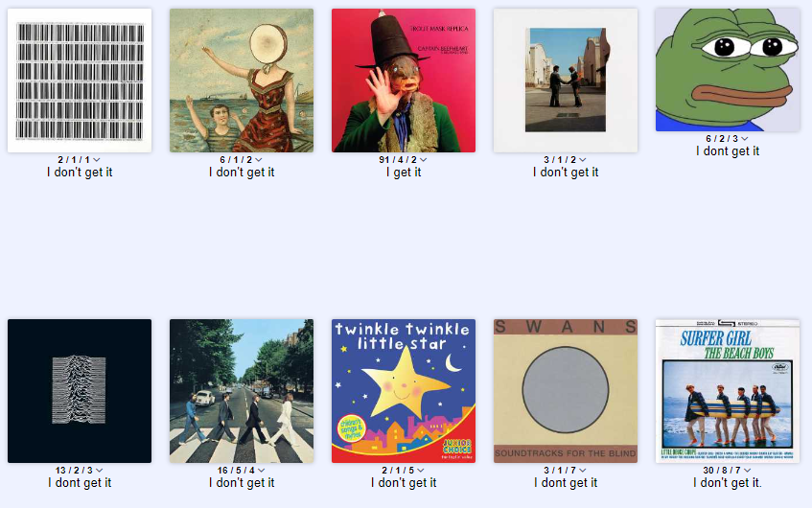Select the Surfer Girl Beach Boys cover

tap(728, 391)
